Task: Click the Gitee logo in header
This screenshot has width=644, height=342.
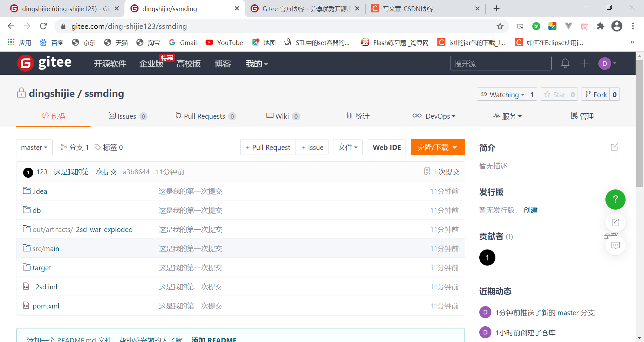Action: pos(44,63)
